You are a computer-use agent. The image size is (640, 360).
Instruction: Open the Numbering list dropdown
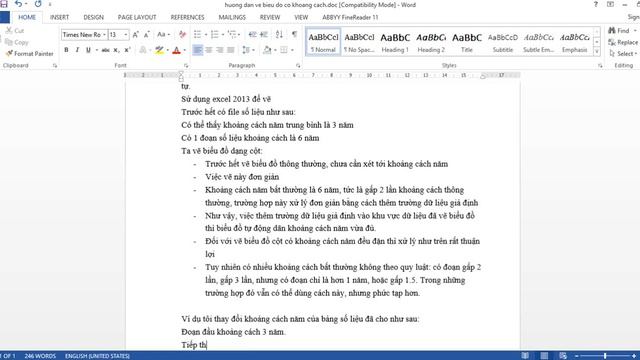click(x=223, y=35)
